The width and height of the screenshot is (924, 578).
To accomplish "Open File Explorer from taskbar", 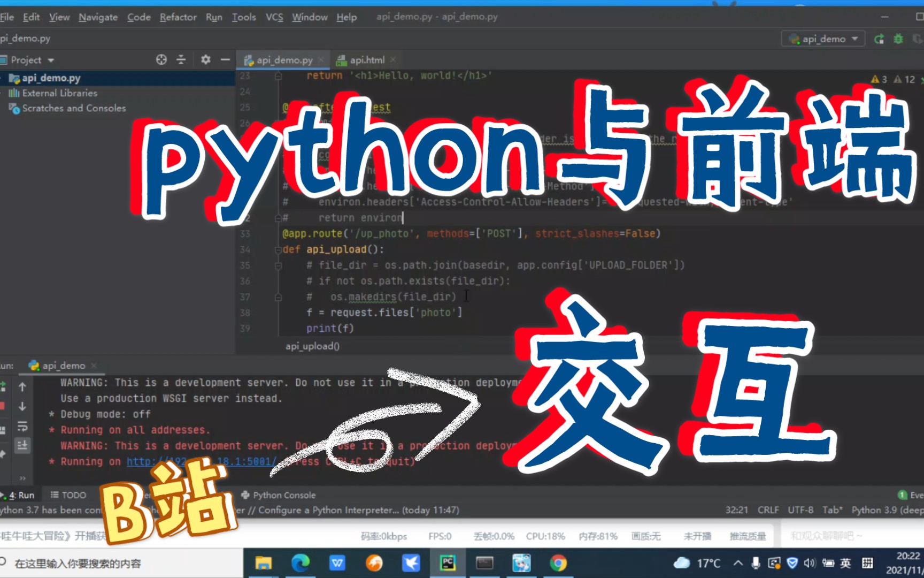I will [263, 563].
